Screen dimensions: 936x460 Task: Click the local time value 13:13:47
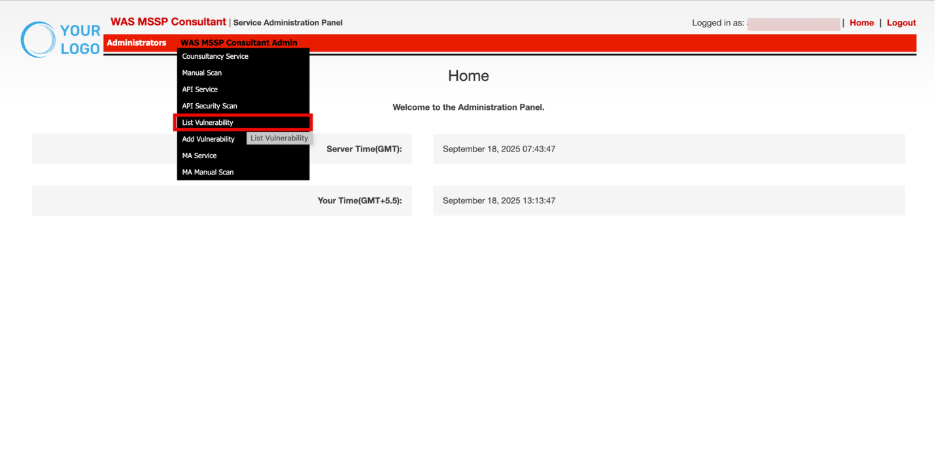click(x=499, y=200)
